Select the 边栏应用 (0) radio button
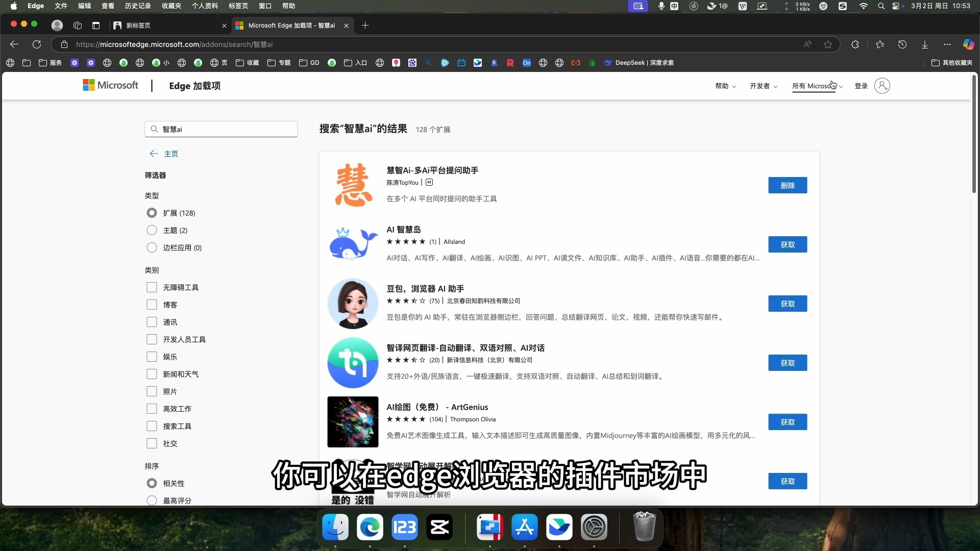The height and width of the screenshot is (551, 980). 152,247
